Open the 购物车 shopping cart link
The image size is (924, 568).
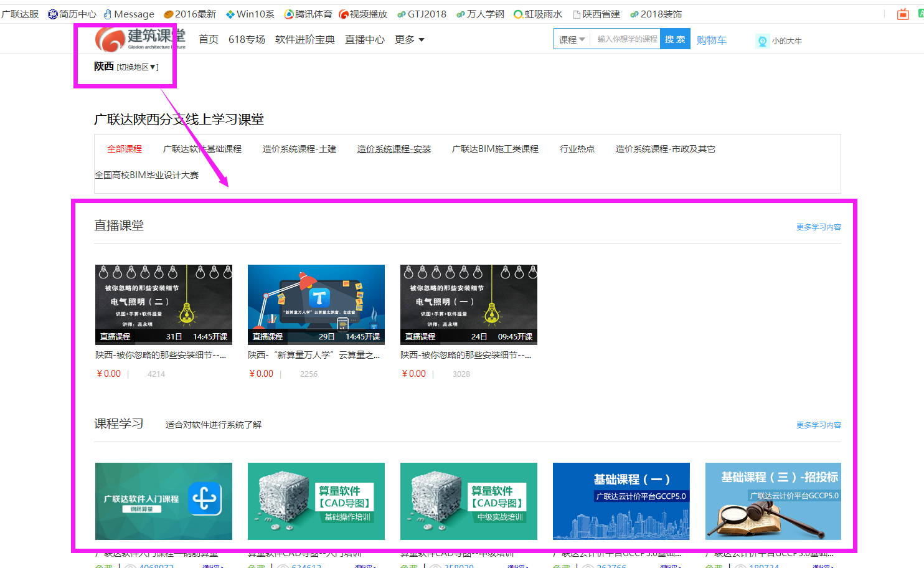tap(711, 40)
